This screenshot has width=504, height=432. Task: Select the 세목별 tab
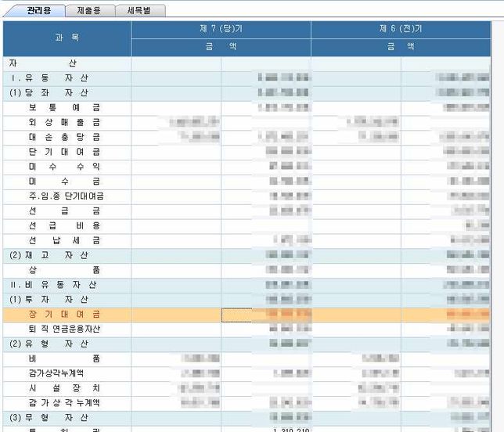point(142,11)
